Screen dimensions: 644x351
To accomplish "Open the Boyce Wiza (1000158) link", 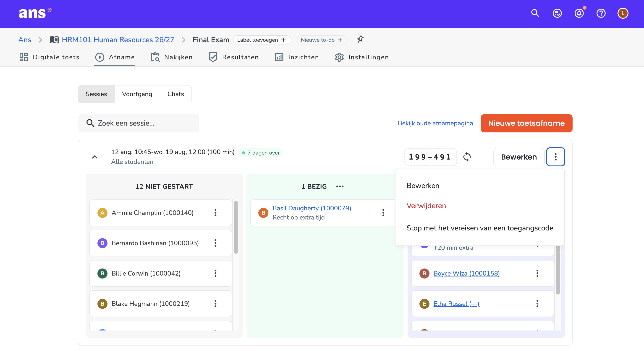I will click(466, 273).
